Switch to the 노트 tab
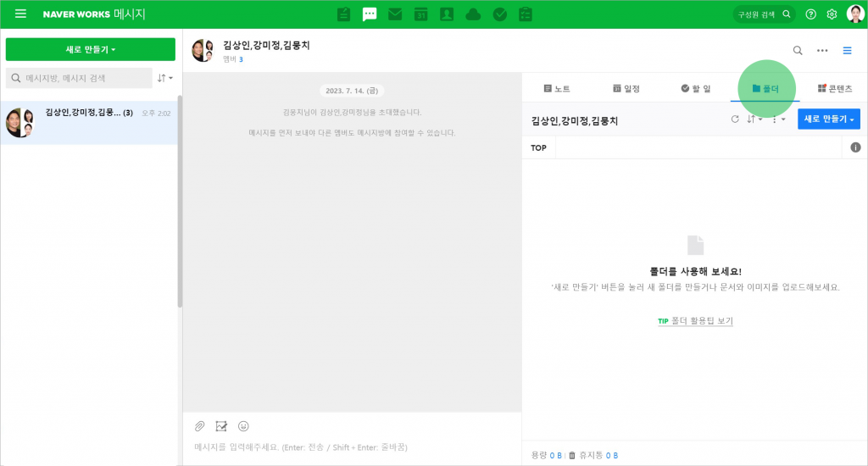This screenshot has height=466, width=868. pos(556,88)
